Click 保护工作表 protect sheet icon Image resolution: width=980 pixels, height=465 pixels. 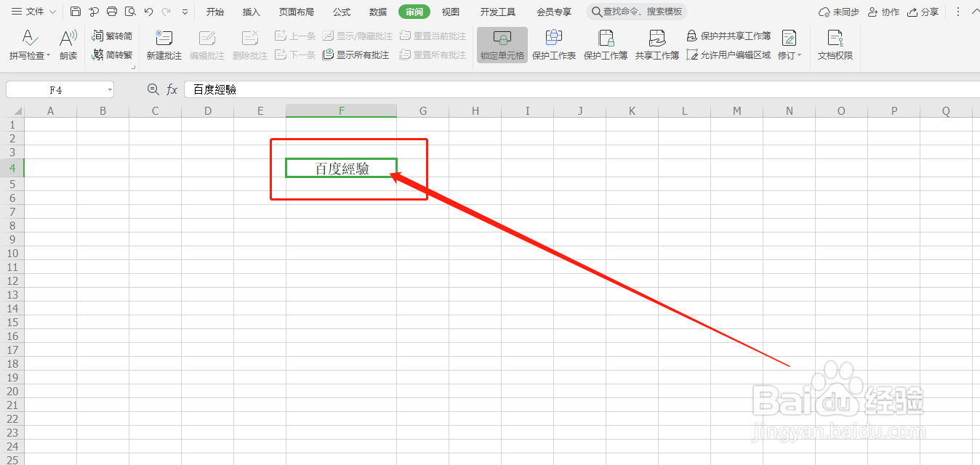tap(554, 45)
